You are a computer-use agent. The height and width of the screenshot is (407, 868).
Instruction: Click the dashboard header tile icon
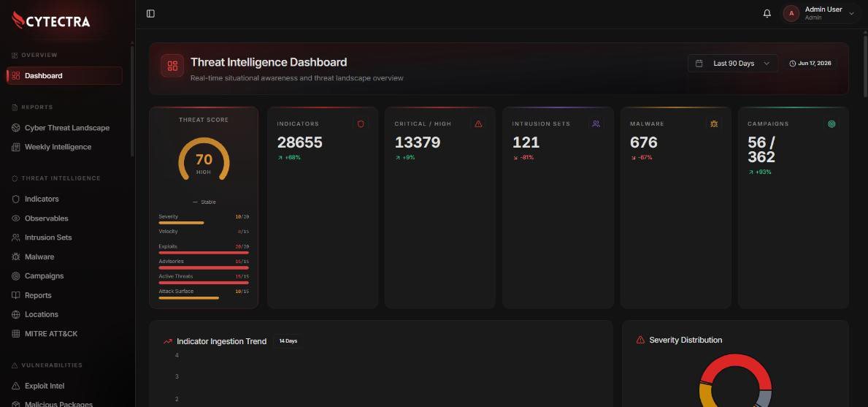[x=173, y=66]
